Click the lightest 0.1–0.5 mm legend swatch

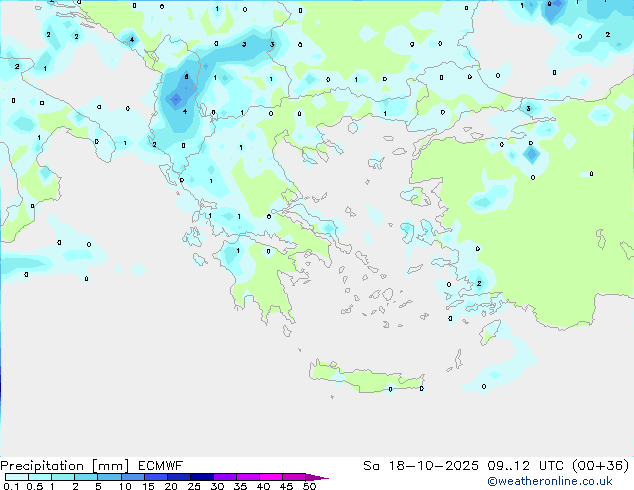17,477
